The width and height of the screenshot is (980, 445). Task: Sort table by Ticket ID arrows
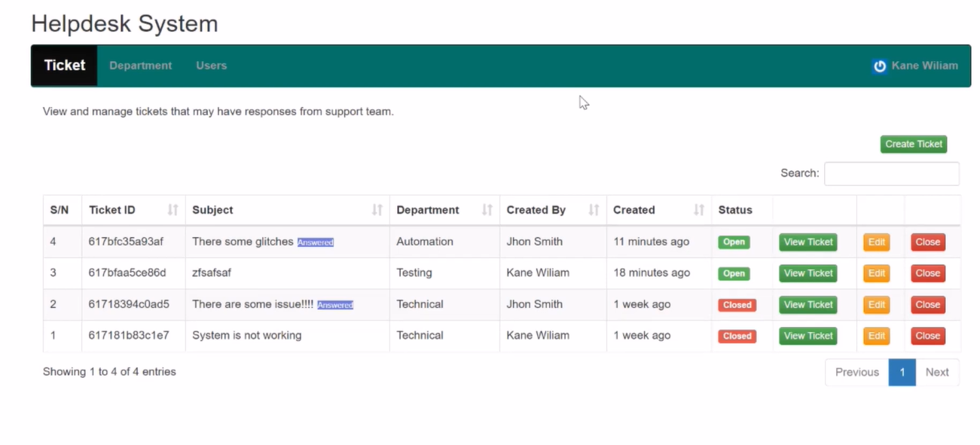coord(172,210)
